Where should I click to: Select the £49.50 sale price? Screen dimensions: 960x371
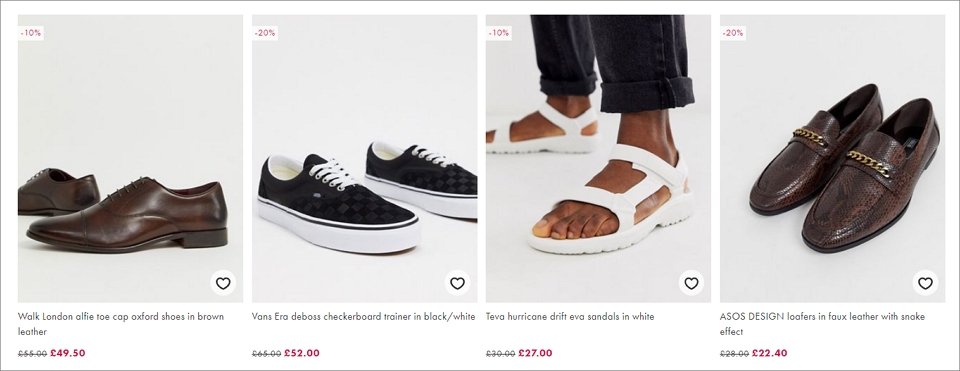point(67,353)
